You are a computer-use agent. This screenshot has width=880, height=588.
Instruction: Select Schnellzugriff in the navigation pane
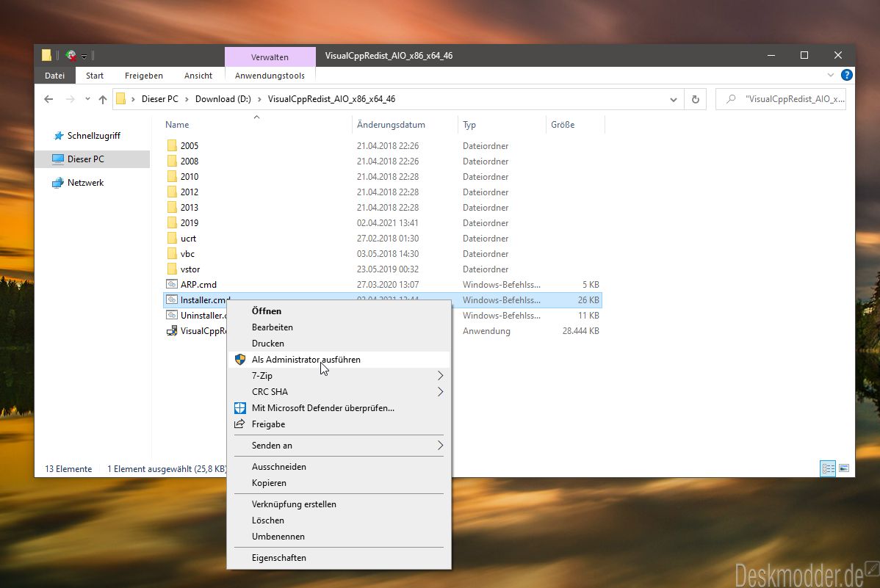tap(93, 136)
